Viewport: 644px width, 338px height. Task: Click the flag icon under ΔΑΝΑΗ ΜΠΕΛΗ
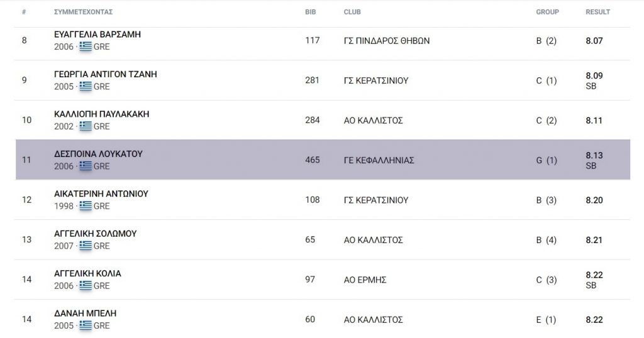86,325
